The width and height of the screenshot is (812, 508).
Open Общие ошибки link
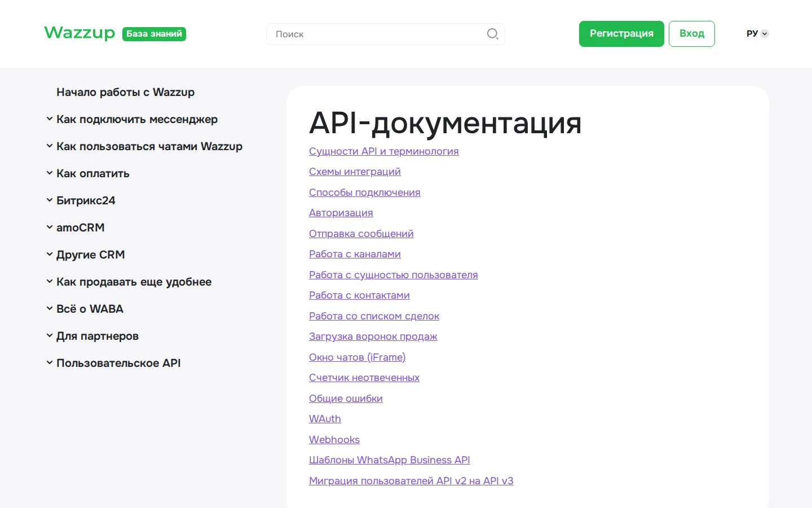tap(346, 398)
